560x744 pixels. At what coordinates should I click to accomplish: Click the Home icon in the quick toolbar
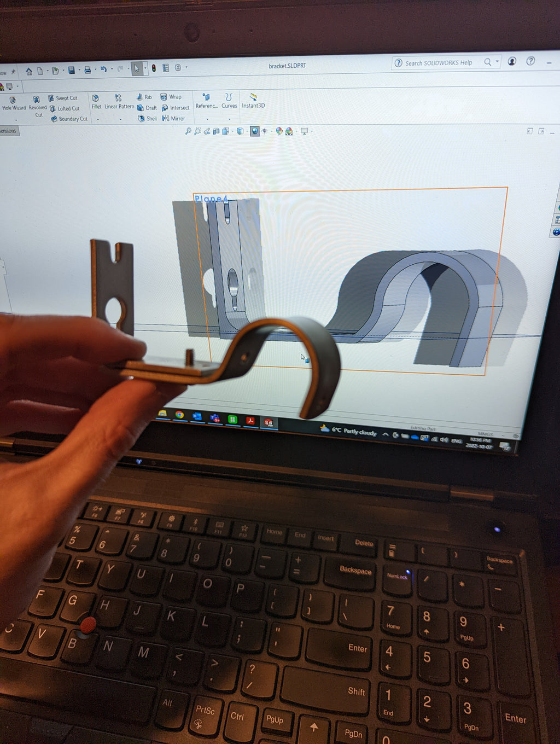pyautogui.click(x=28, y=71)
